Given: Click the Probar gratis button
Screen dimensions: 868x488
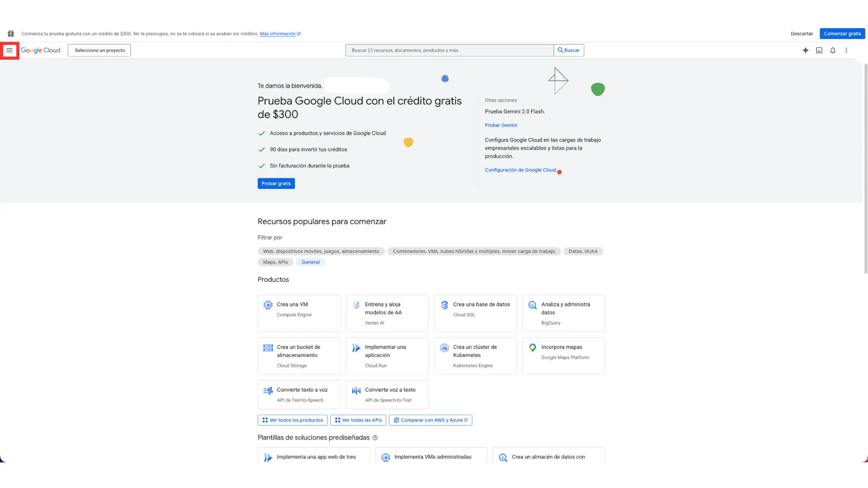Looking at the screenshot, I should point(276,183).
